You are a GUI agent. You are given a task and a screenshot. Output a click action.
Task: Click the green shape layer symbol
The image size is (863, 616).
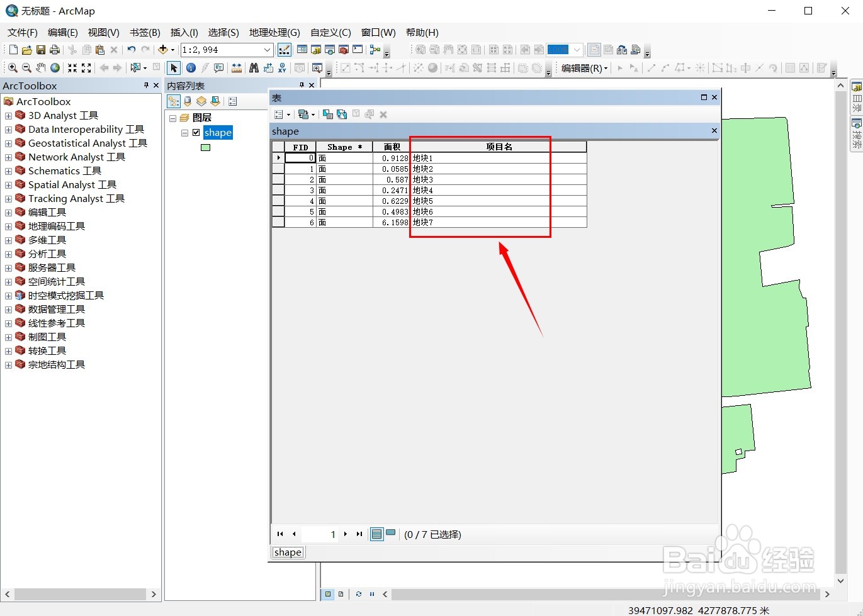(x=205, y=148)
